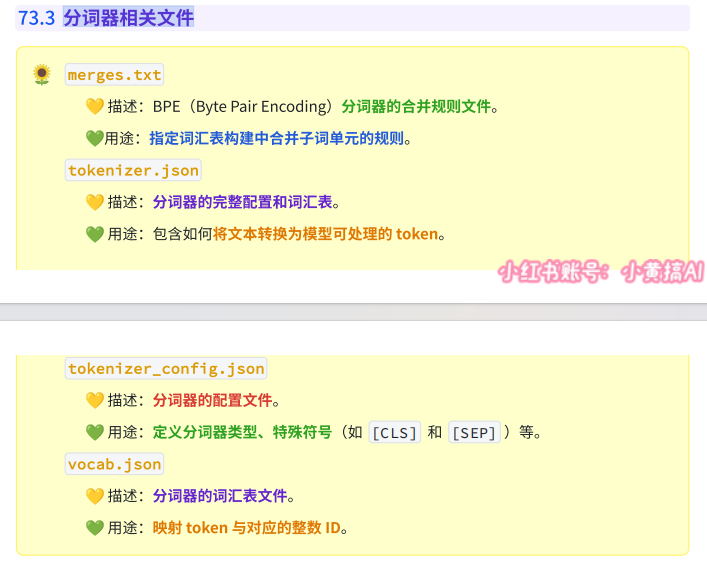Click the merges.txt code label
Screen dimensions: 707x567
(115, 75)
